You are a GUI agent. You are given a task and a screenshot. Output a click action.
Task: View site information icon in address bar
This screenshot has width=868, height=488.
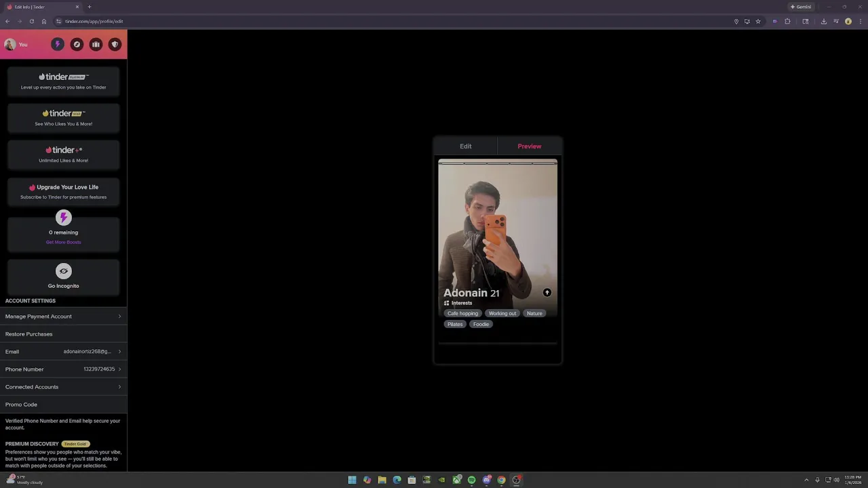59,21
